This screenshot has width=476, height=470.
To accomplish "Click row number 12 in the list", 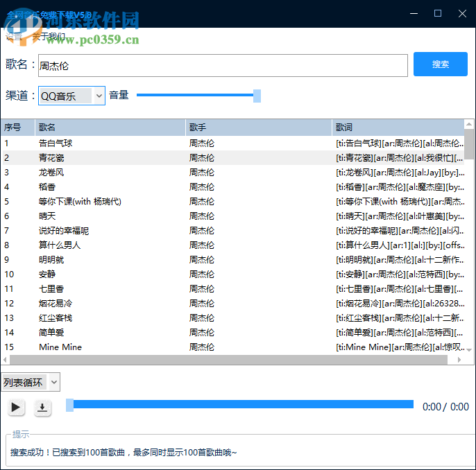I will [x=9, y=303].
